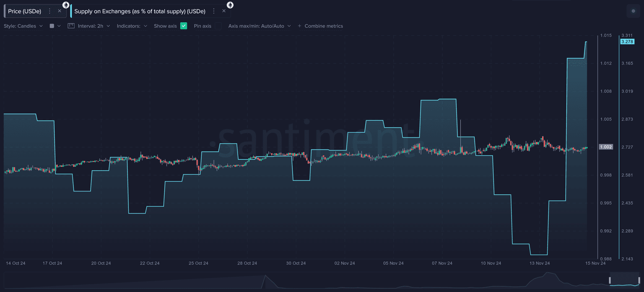The width and height of the screenshot is (644, 292).
Task: Open Axis max/min Auto/Auto dropdown
Action: click(x=259, y=26)
